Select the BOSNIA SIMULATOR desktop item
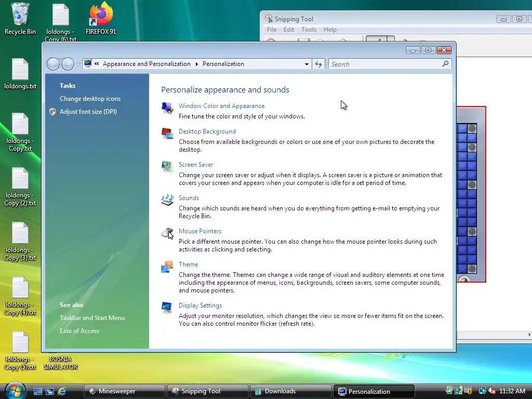 pyautogui.click(x=60, y=363)
